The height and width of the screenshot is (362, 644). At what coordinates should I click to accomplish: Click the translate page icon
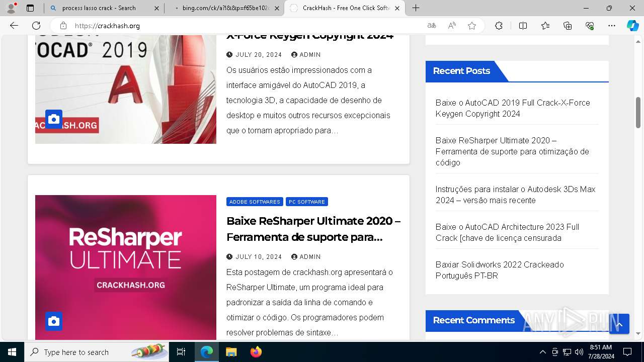click(x=432, y=26)
